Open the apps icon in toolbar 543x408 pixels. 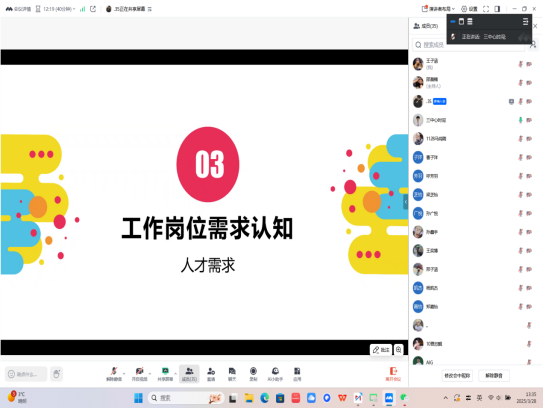click(x=297, y=374)
